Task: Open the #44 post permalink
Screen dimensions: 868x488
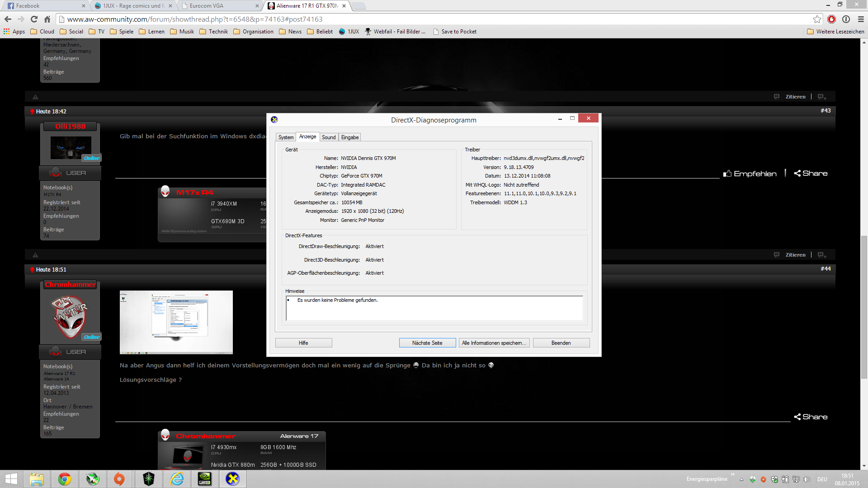Action: pyautogui.click(x=826, y=269)
